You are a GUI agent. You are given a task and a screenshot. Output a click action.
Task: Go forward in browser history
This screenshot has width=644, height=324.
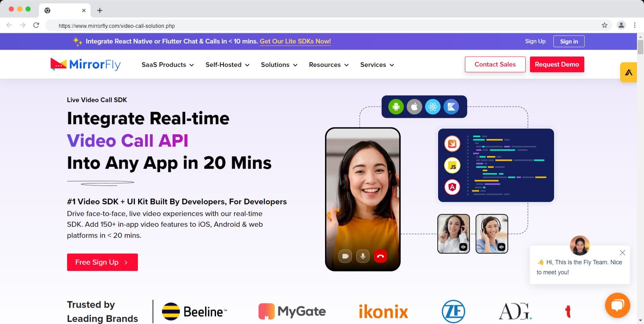22,25
